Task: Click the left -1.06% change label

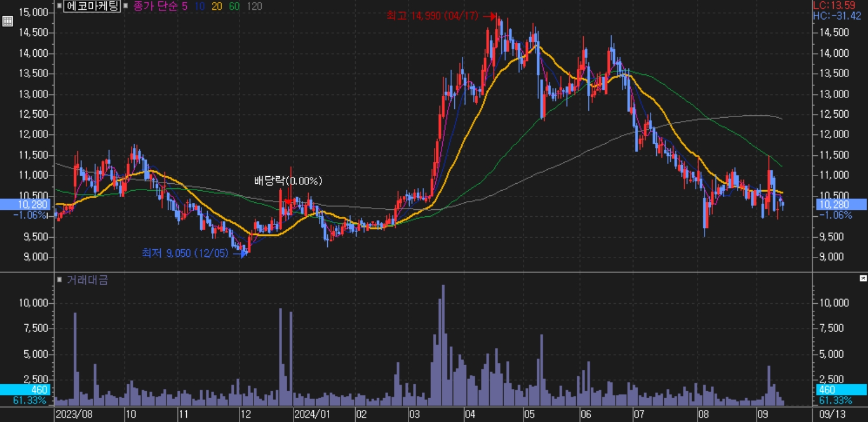Action: [x=30, y=215]
